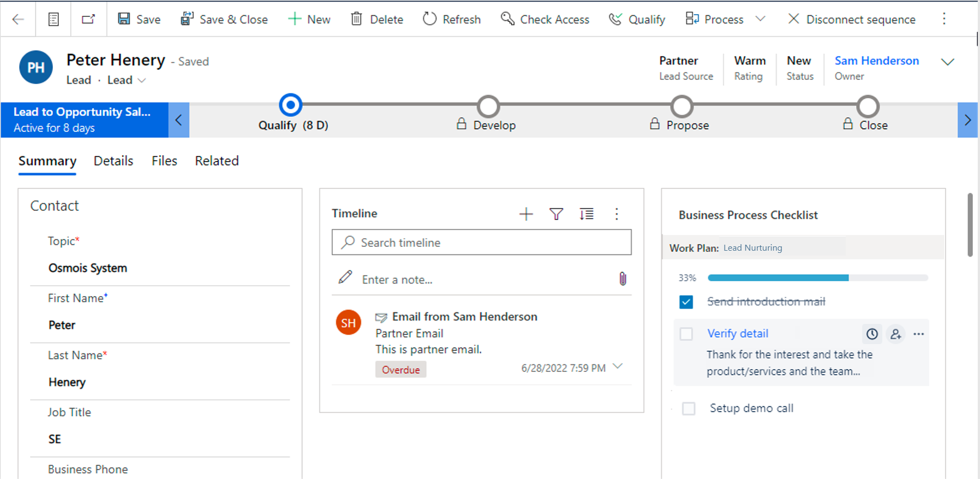Move process stages right with arrow
The width and height of the screenshot is (980, 479).
coord(967,120)
